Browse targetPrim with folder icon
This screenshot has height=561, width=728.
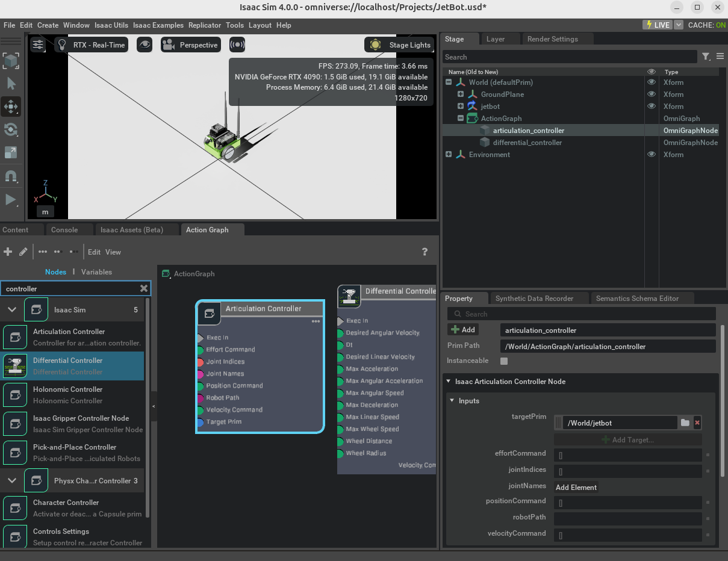tap(685, 423)
